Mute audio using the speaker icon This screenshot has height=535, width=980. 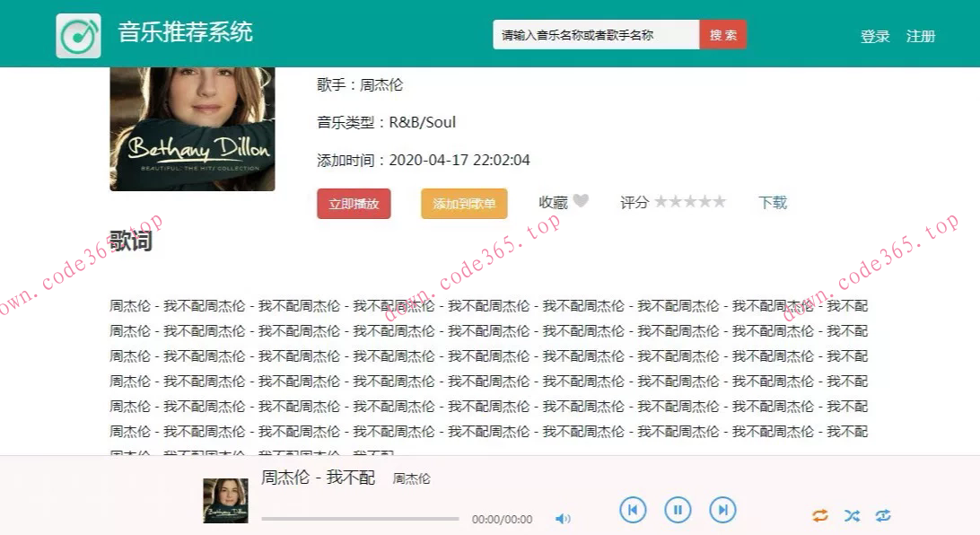point(564,518)
